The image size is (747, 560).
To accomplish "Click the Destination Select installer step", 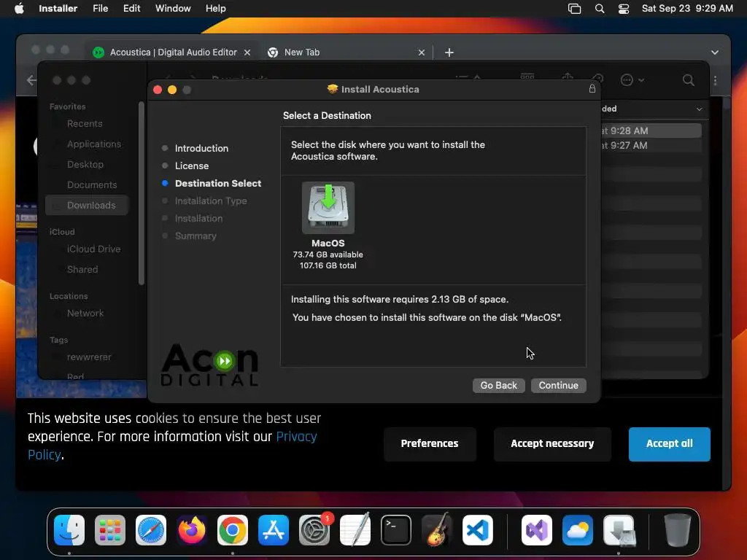I will coord(217,183).
